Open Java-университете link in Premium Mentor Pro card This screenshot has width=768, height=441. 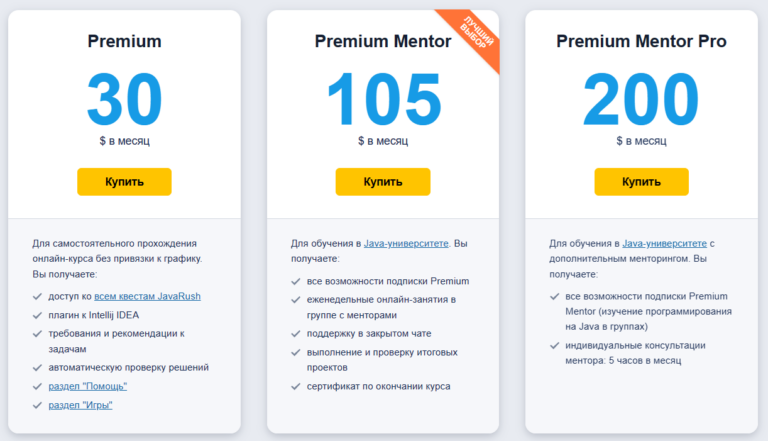pos(665,243)
